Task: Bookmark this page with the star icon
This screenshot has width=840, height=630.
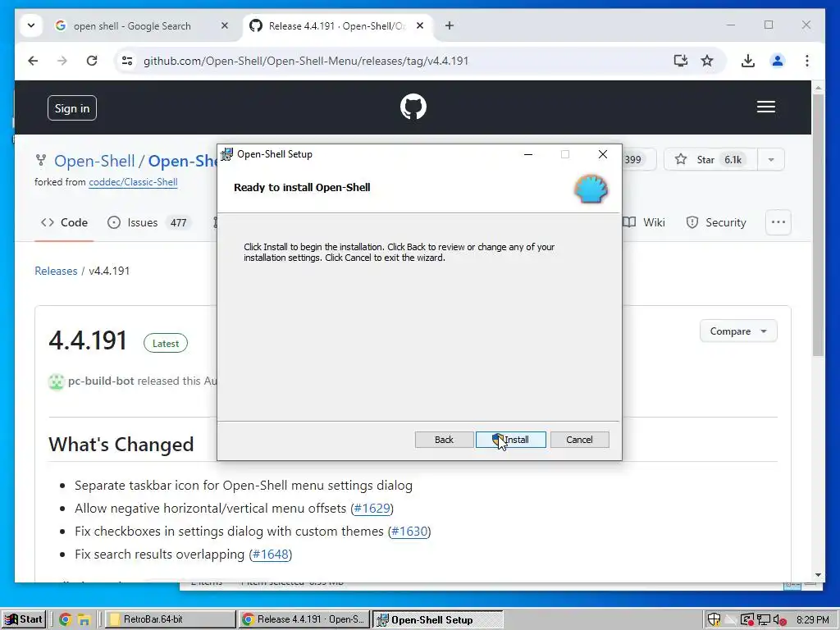Action: tap(707, 61)
